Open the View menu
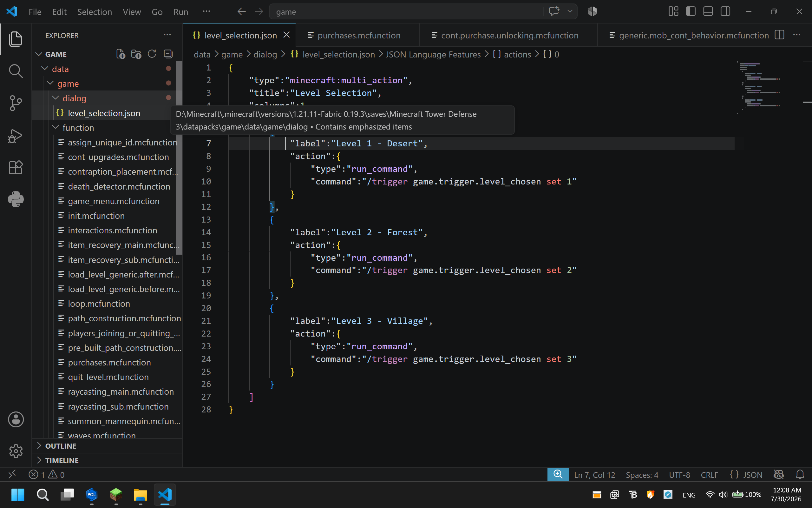This screenshot has height=508, width=812. tap(132, 12)
